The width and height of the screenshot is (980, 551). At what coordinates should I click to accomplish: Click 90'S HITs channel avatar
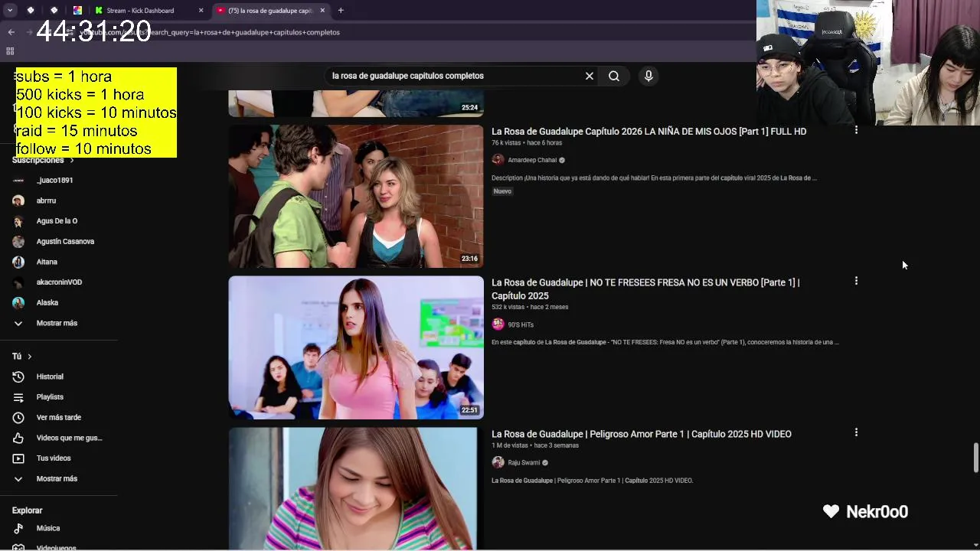tap(498, 324)
